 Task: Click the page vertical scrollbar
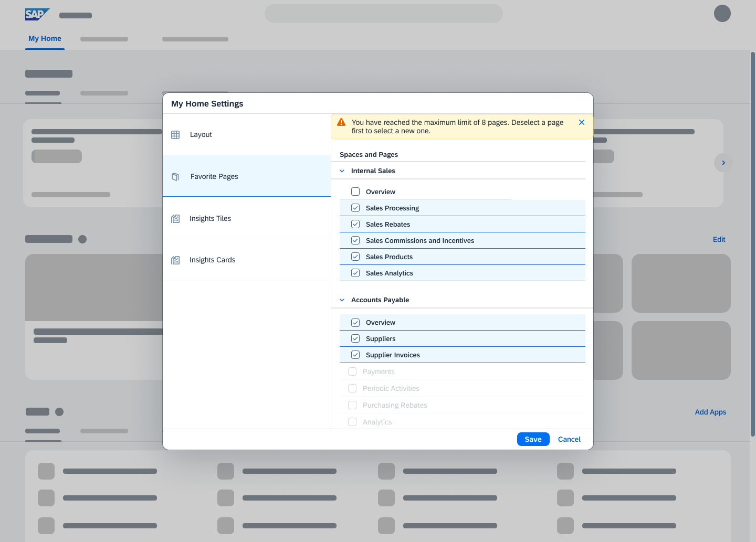coord(753,244)
